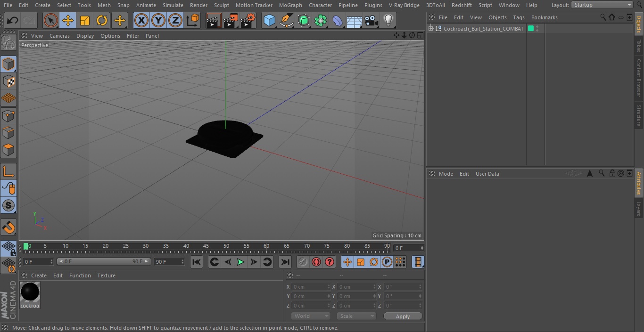
Task: Switch to the Structure side tab
Action: (639, 115)
